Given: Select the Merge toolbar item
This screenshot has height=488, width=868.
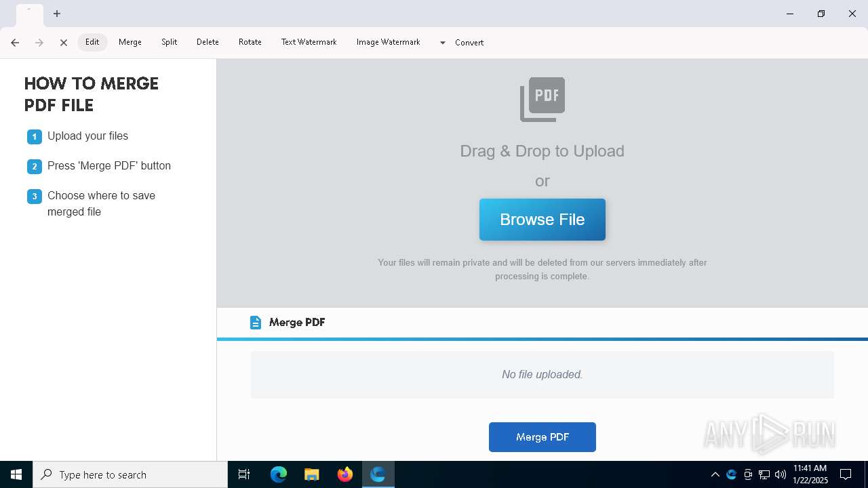Looking at the screenshot, I should [x=130, y=42].
